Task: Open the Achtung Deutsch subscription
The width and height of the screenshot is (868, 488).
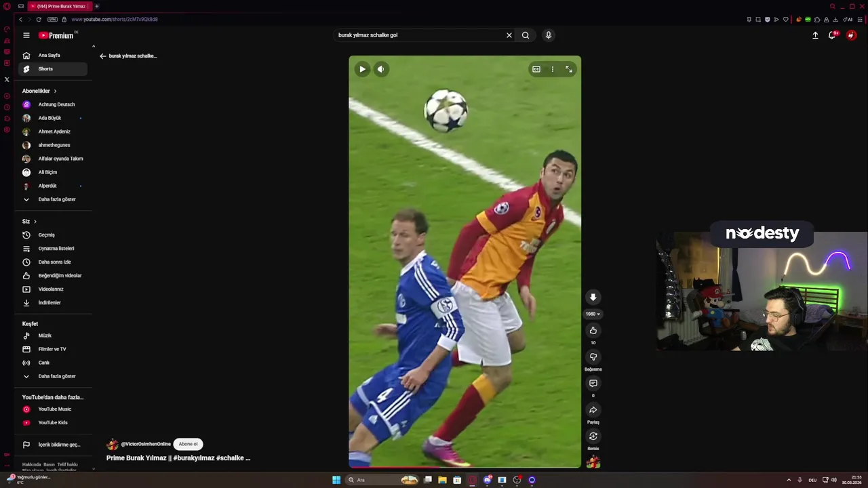Action: point(53,104)
